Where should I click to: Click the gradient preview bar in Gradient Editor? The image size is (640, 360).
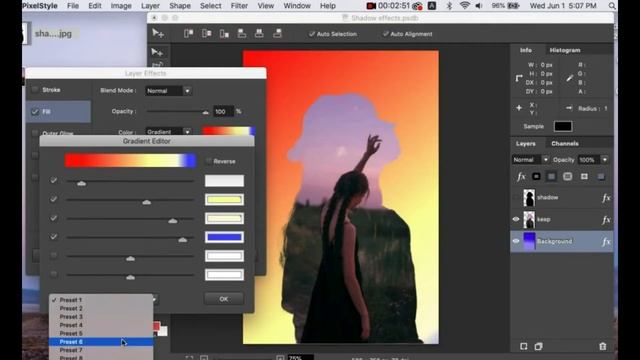pyautogui.click(x=130, y=160)
